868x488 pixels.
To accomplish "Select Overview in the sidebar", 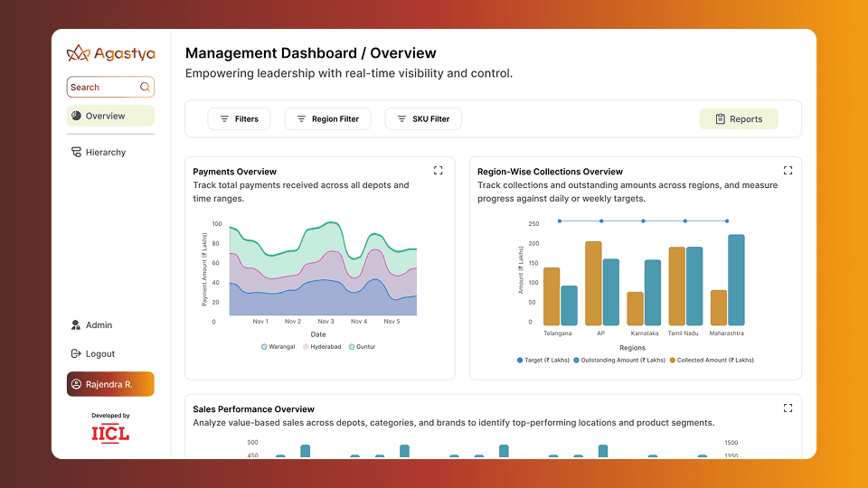I will tap(110, 116).
